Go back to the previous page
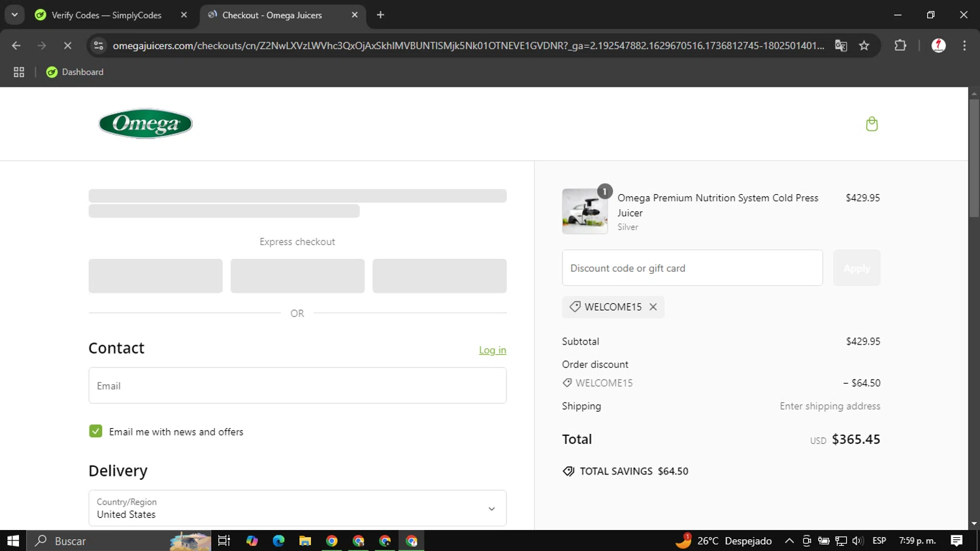The height and width of the screenshot is (551, 980). point(16,46)
